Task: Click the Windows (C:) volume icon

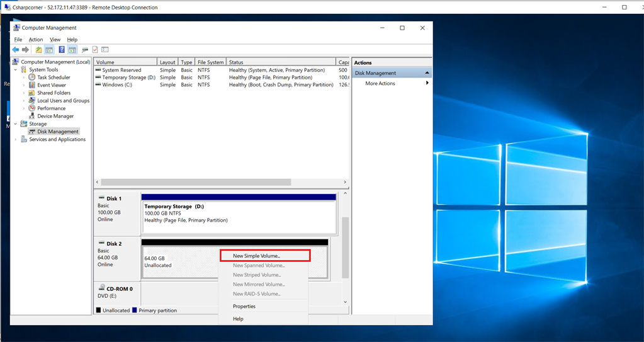Action: tap(98, 84)
